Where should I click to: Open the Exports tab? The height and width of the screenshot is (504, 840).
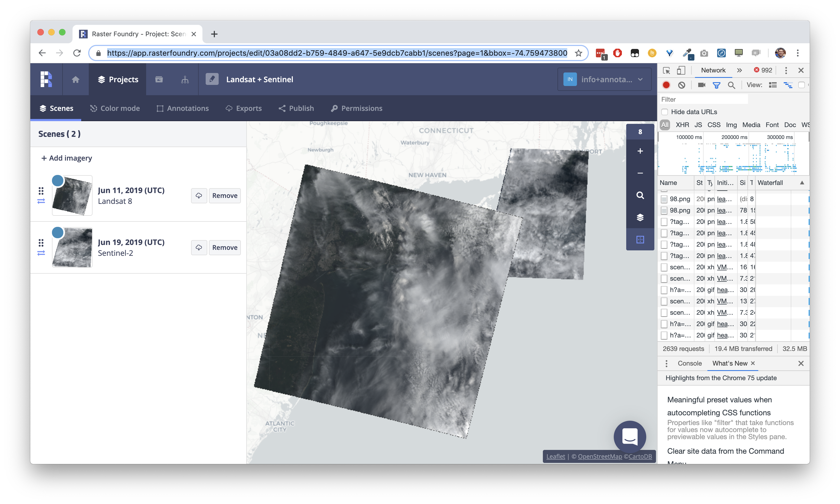tap(244, 108)
